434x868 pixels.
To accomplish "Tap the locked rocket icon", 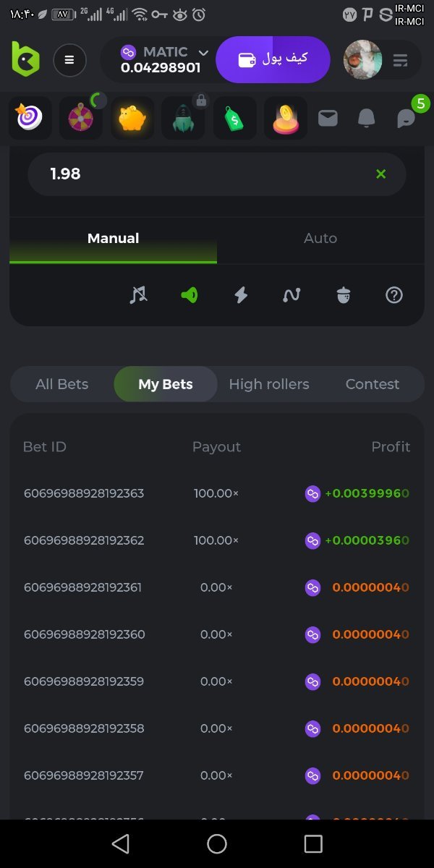I will (x=183, y=118).
